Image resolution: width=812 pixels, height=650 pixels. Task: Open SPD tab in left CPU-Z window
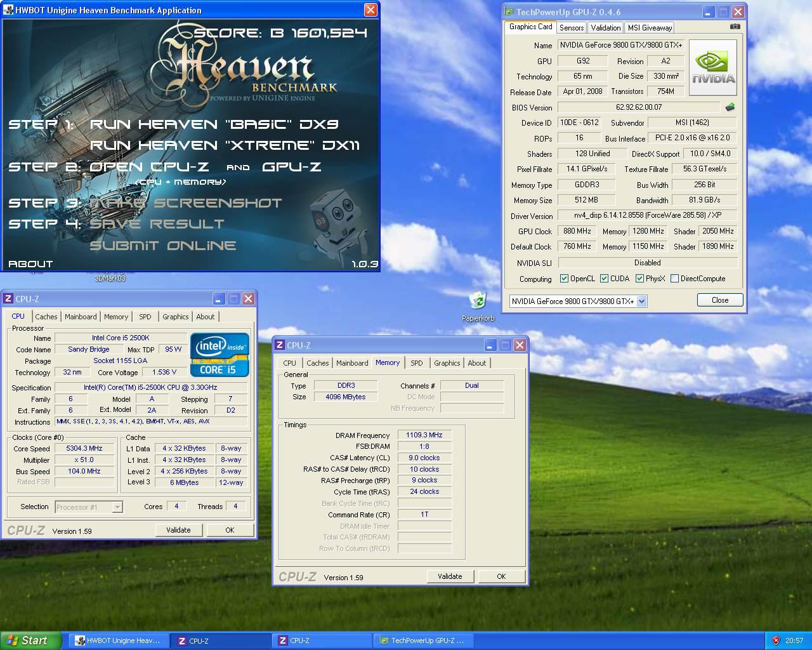(x=145, y=317)
